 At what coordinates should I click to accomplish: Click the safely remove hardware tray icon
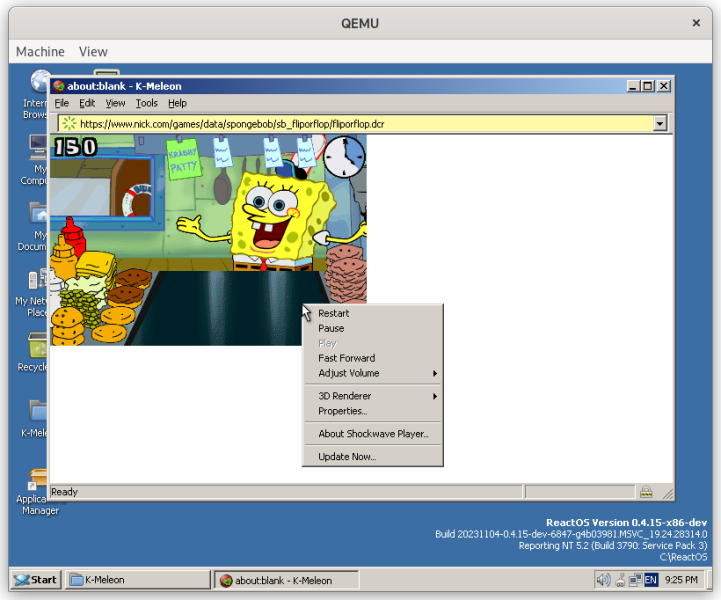pos(620,580)
